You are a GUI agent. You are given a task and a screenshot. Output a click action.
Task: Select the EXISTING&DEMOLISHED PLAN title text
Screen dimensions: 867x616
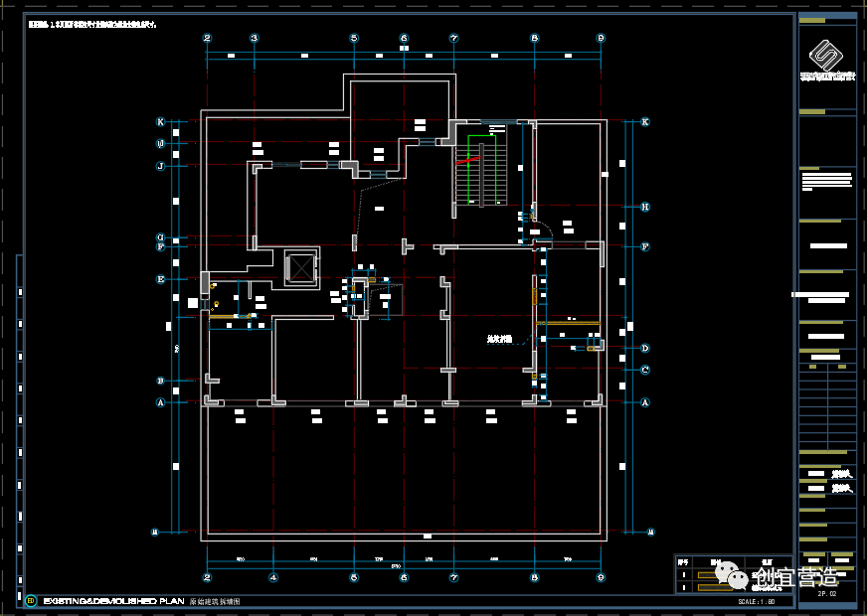point(113,601)
